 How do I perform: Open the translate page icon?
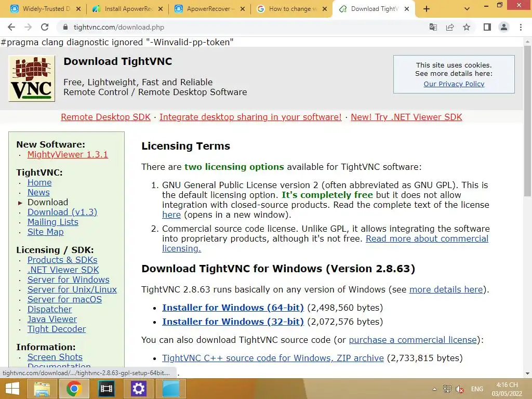pyautogui.click(x=433, y=27)
